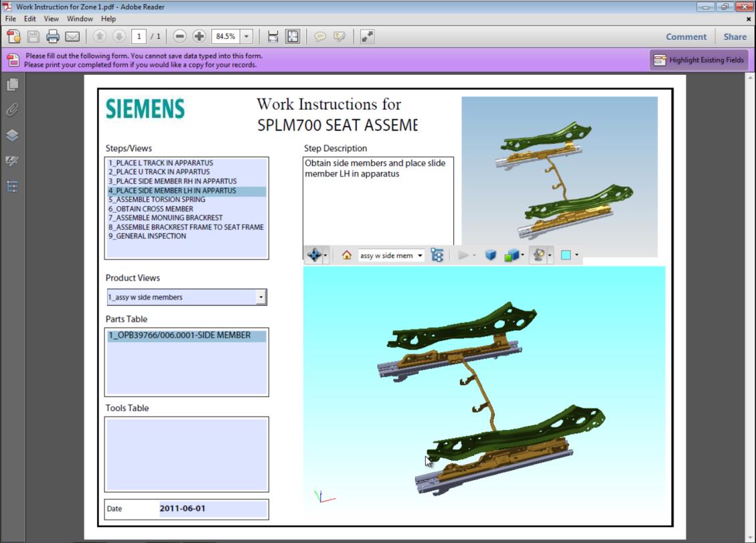Screen dimensions: 756x543
Task: Go to next page arrow
Action: (119, 36)
